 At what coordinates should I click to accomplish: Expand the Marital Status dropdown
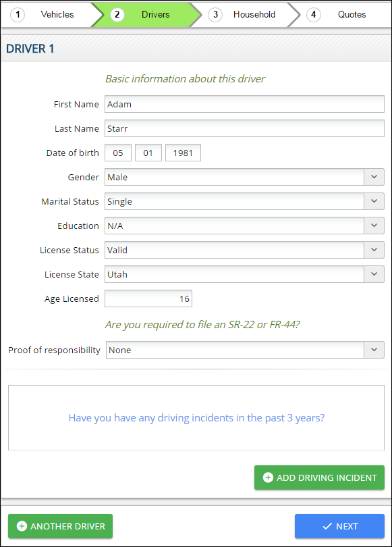(x=374, y=201)
